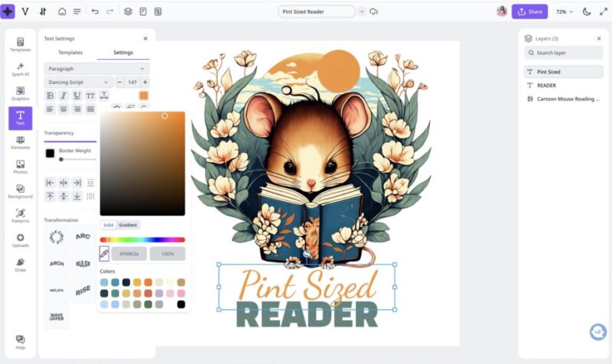Set text alignment to center
The width and height of the screenshot is (612, 364).
pos(63,109)
